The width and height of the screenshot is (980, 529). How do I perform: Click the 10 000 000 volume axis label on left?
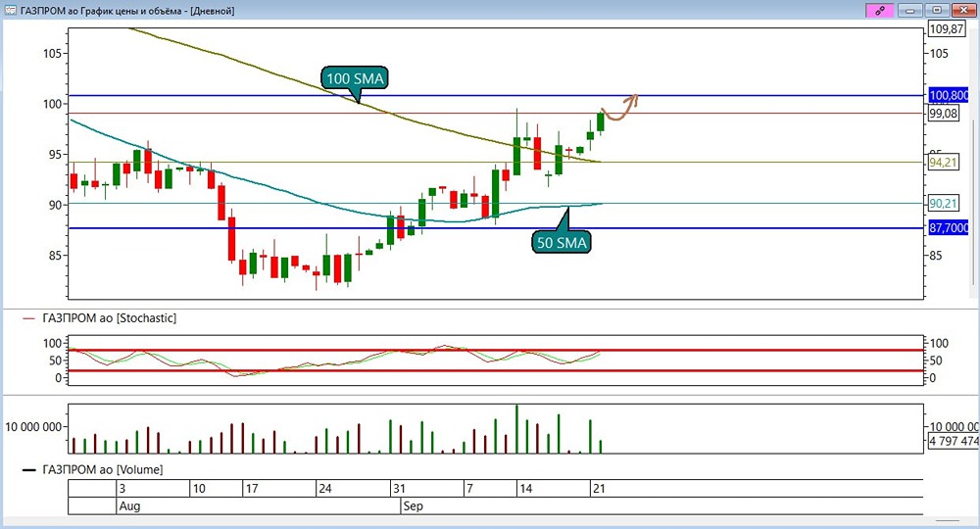[x=33, y=427]
